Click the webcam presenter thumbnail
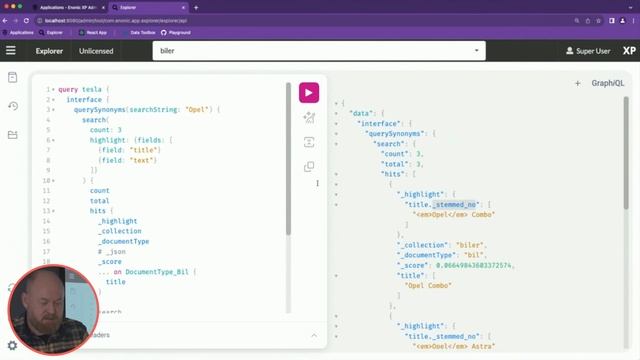The image size is (640, 360). point(53,309)
